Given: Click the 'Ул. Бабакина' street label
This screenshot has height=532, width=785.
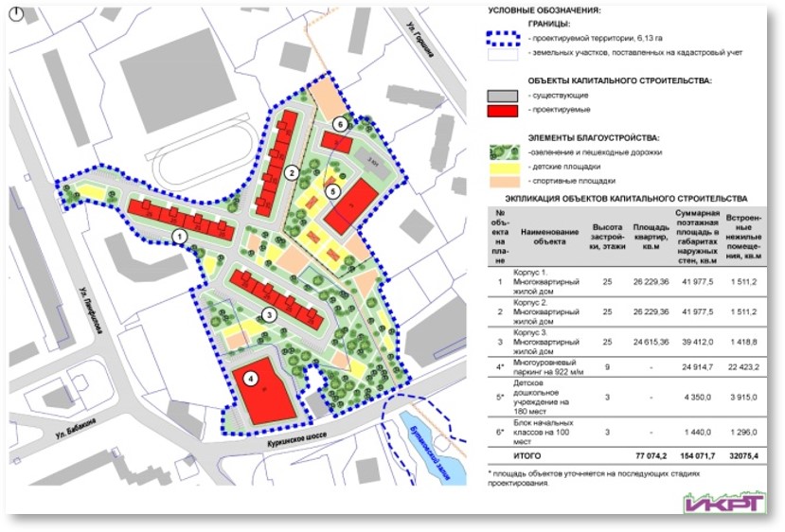Looking at the screenshot, I should click(75, 429).
